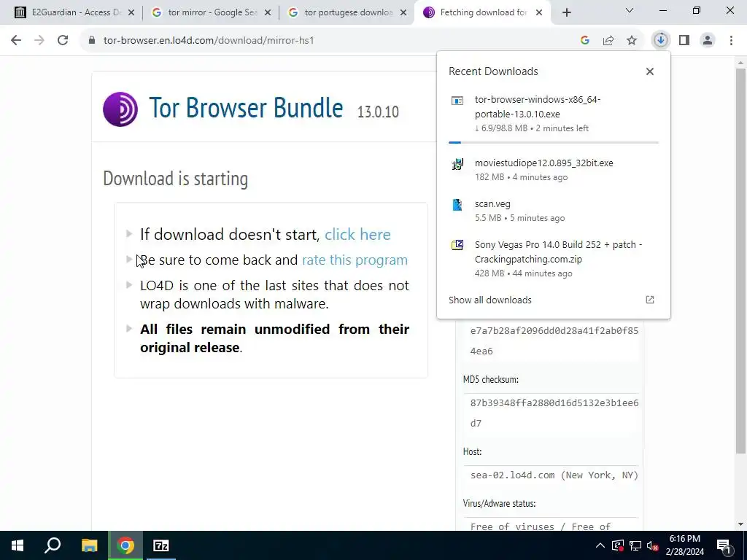
Task: Open the tab search chevron
Action: pyautogui.click(x=630, y=10)
